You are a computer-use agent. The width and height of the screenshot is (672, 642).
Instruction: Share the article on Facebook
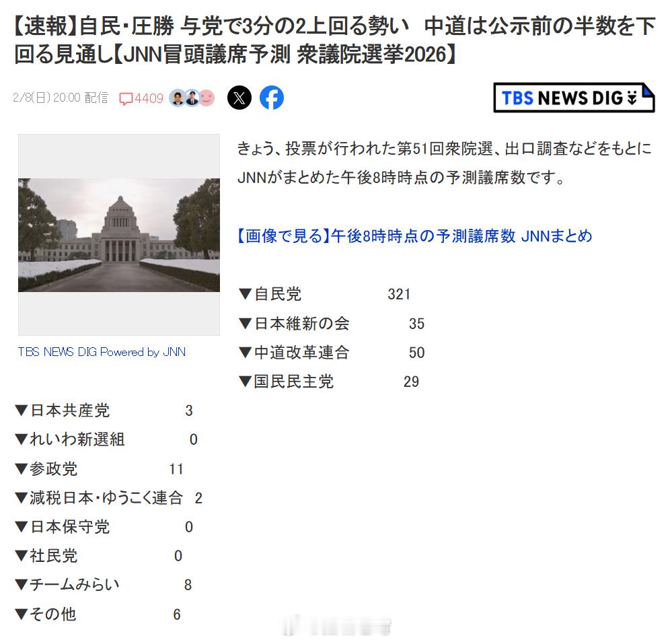[x=272, y=98]
